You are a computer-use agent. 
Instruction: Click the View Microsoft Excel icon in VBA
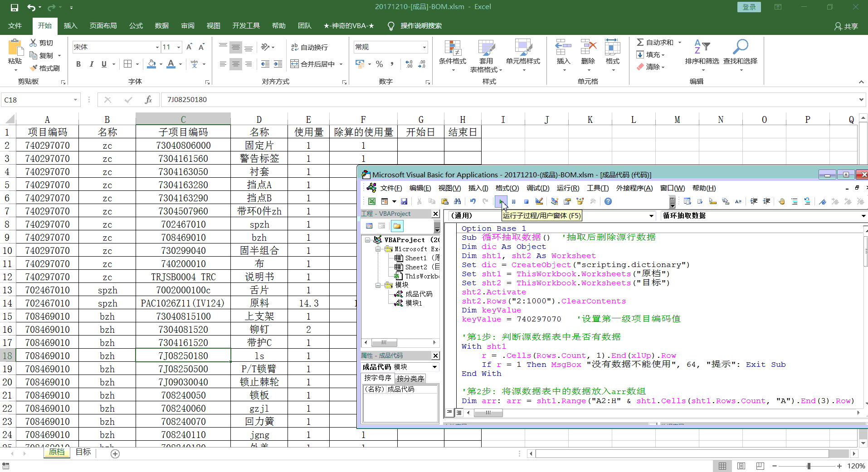[371, 201]
